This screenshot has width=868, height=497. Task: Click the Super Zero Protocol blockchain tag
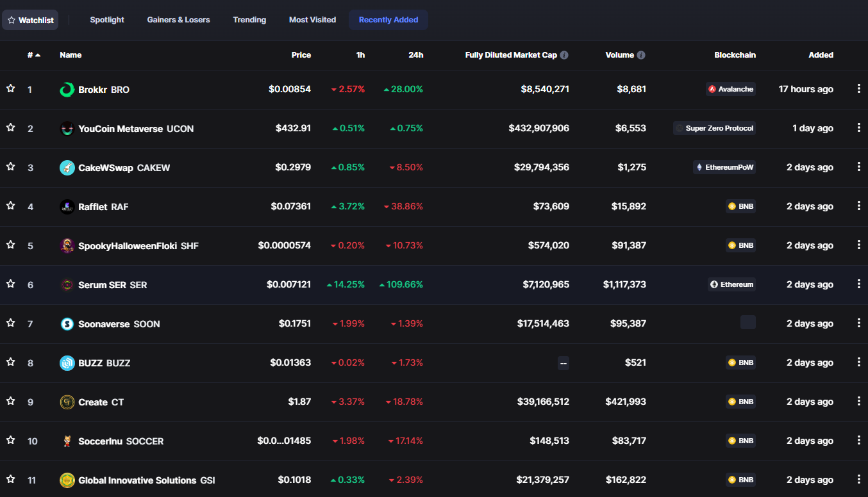pos(715,128)
